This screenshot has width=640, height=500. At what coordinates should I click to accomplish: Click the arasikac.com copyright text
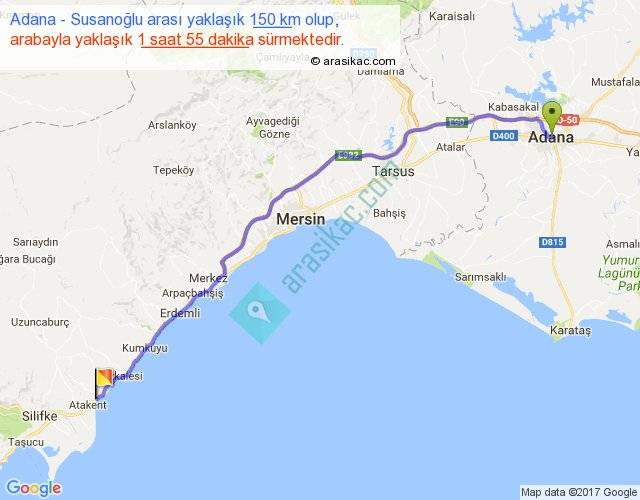[x=353, y=61]
